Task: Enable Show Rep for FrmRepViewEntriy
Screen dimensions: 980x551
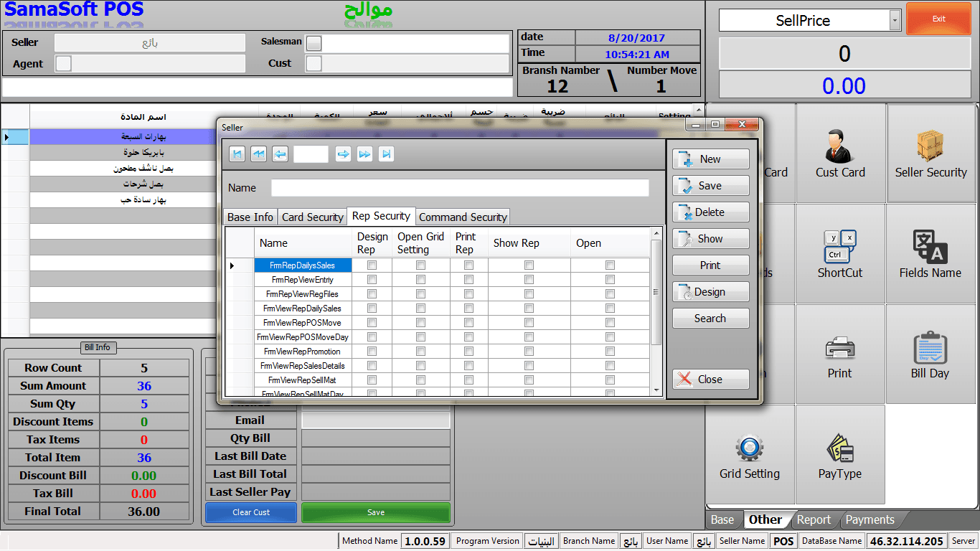Action: pos(529,280)
